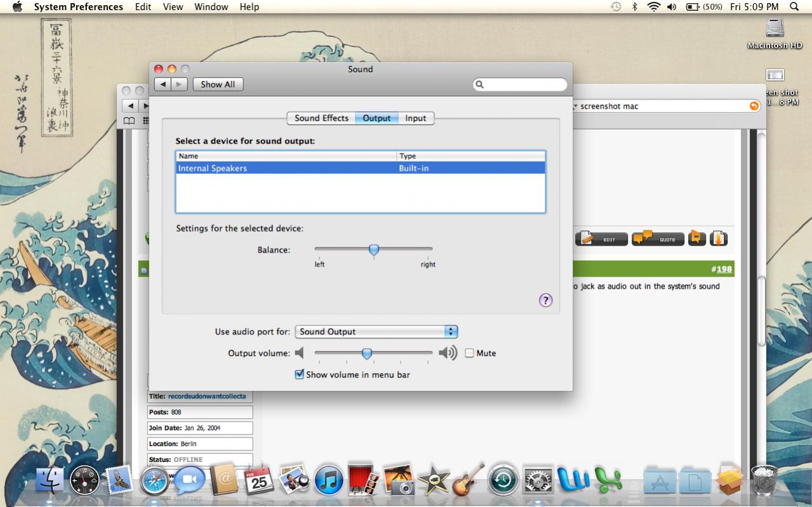Open iChat from the Dock

[x=189, y=481]
